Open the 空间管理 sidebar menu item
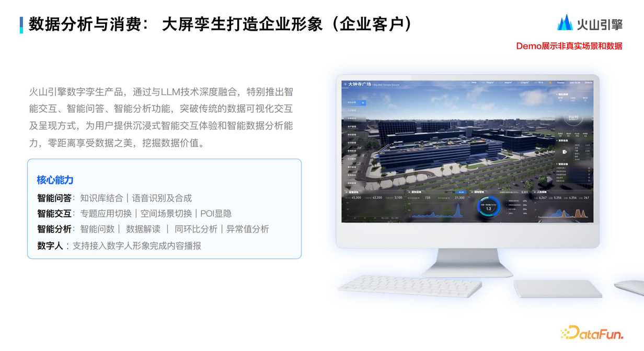The width and height of the screenshot is (644, 351). 352,143
